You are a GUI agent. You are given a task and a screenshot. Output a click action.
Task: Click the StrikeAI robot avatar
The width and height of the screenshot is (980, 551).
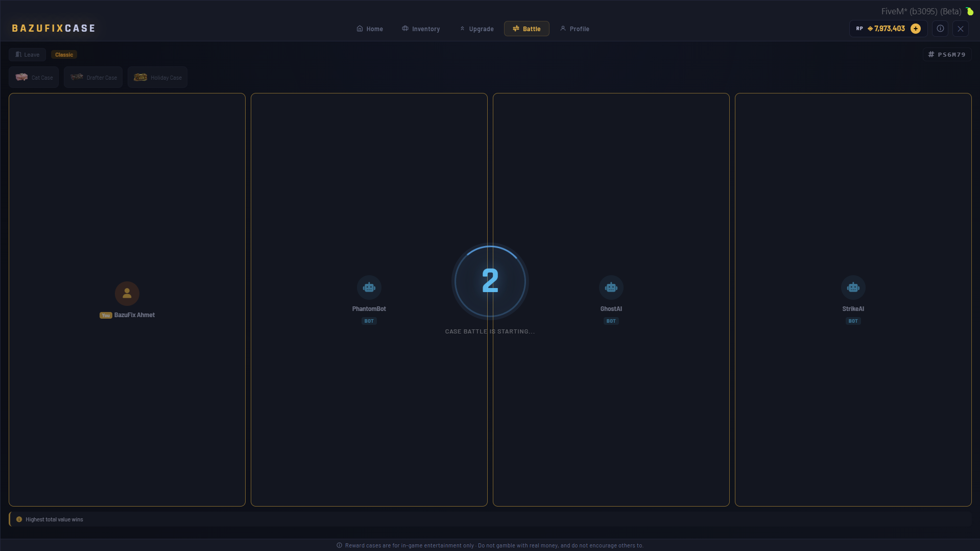tap(853, 288)
